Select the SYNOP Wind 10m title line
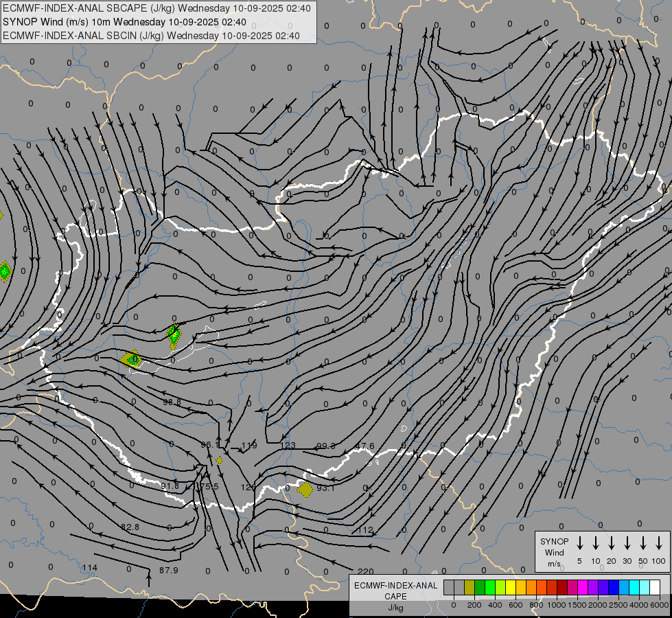Image resolution: width=672 pixels, height=618 pixels. [x=124, y=22]
